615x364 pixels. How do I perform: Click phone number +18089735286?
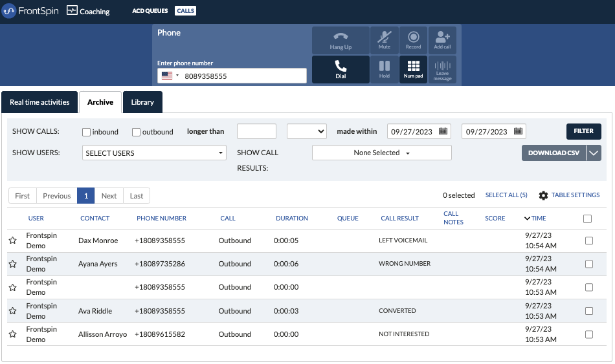click(160, 264)
